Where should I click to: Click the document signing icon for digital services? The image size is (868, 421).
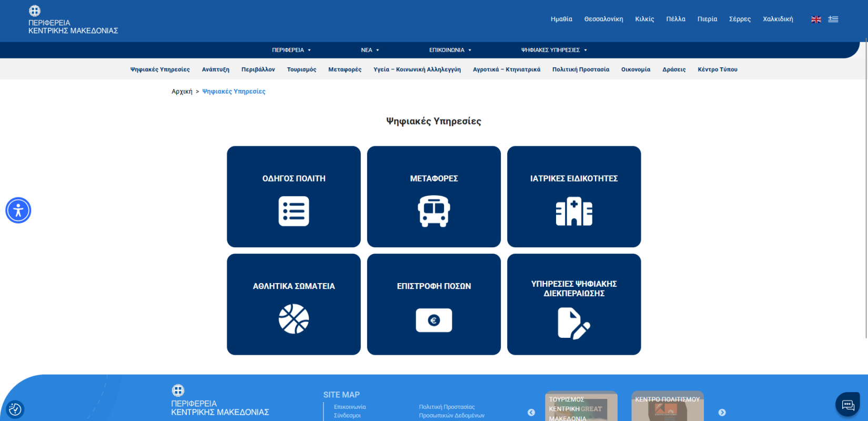573,323
